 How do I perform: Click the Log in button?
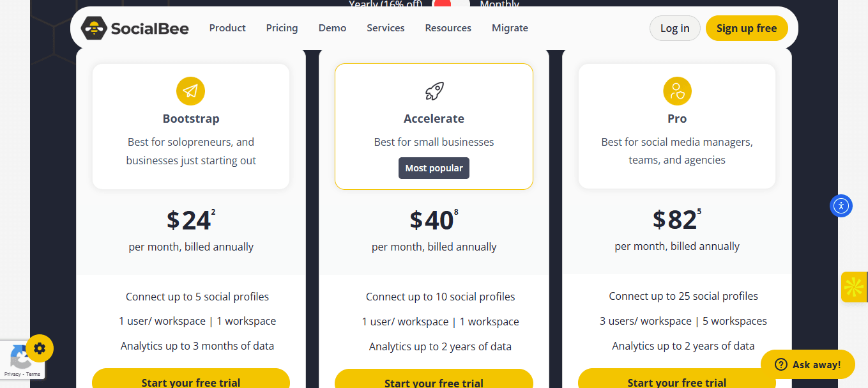point(674,28)
